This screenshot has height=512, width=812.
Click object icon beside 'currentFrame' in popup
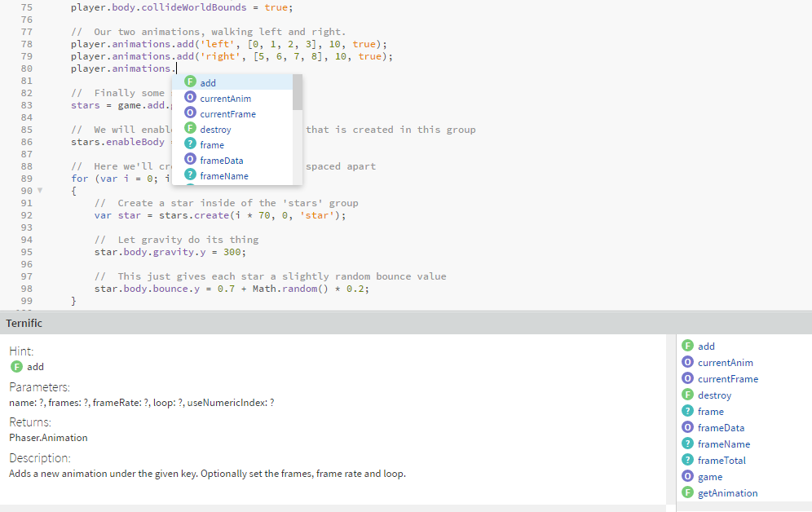[x=191, y=113]
